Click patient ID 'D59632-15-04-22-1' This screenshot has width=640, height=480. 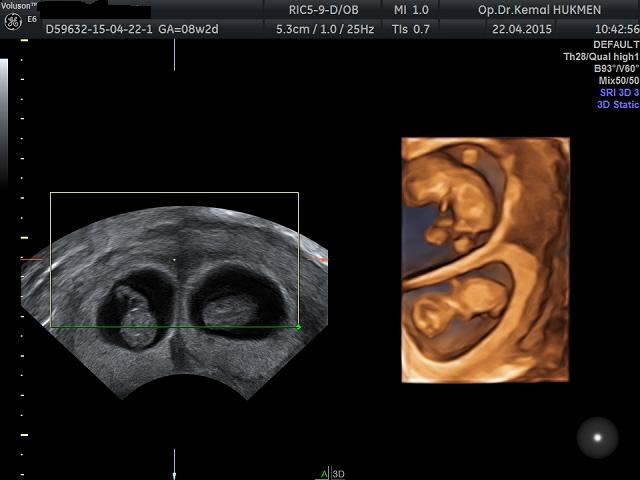99,29
